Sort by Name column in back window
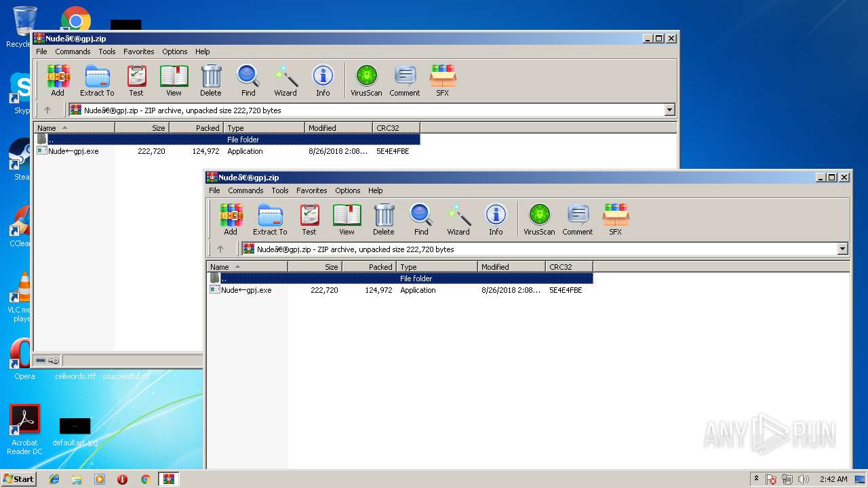 pos(75,127)
